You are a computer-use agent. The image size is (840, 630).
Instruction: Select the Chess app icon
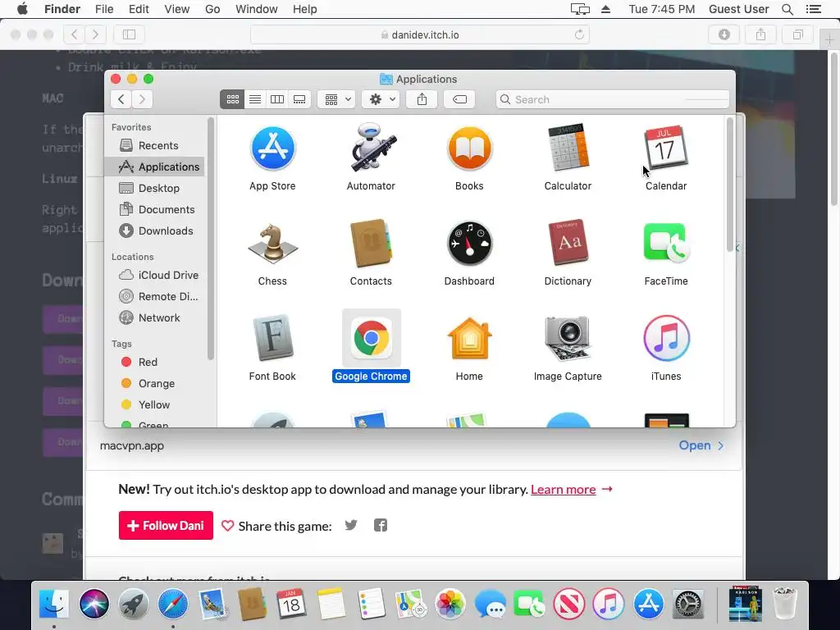[272, 244]
